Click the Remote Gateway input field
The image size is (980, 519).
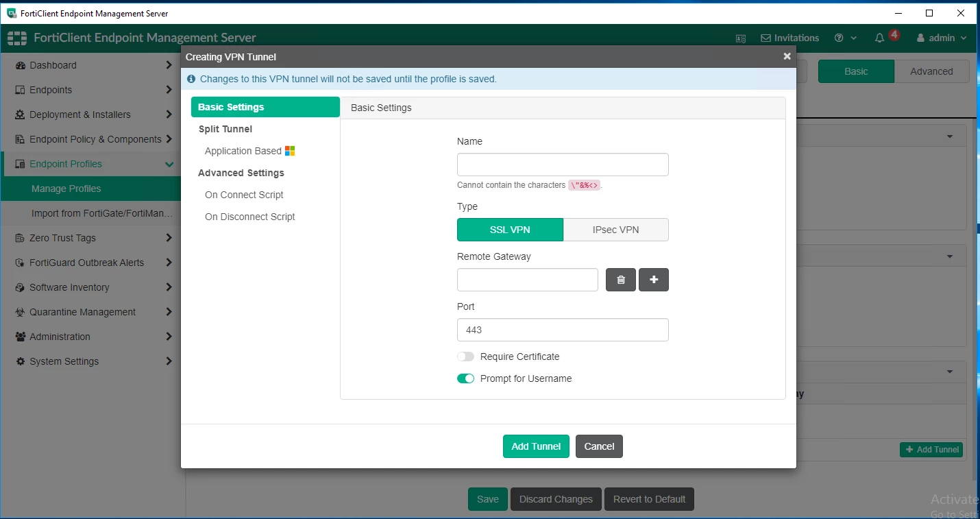point(528,280)
